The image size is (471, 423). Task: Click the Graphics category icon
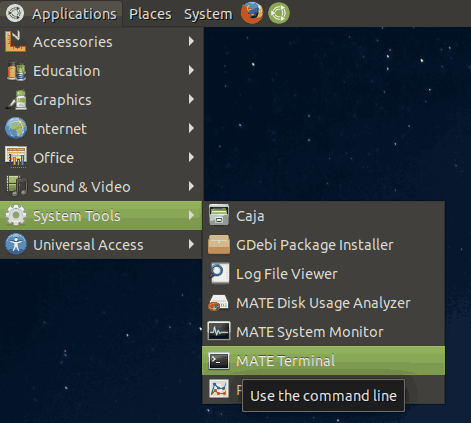16,99
